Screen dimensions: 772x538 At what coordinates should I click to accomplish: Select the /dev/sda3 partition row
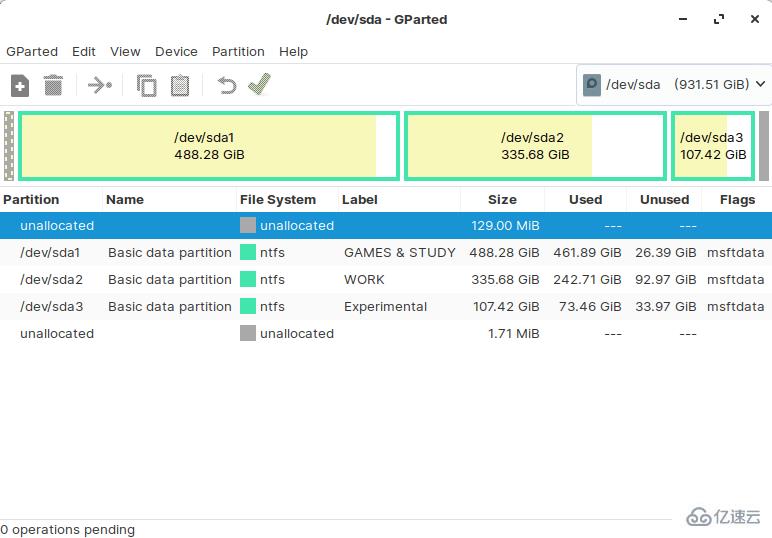[386, 307]
